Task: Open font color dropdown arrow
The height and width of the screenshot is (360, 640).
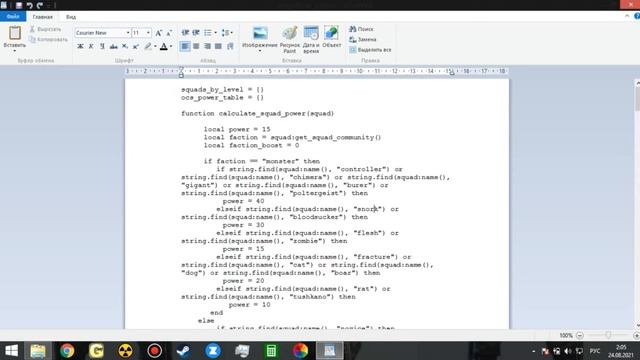Action: tap(171, 47)
